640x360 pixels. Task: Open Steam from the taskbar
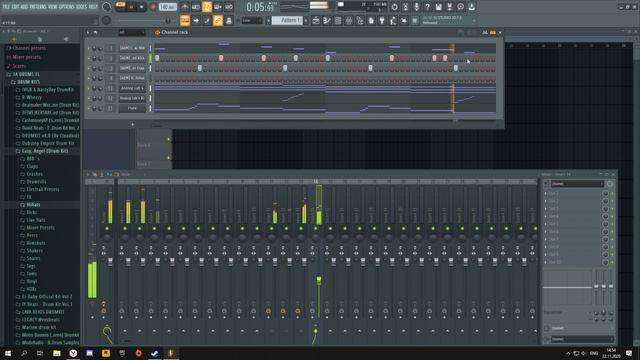click(154, 353)
